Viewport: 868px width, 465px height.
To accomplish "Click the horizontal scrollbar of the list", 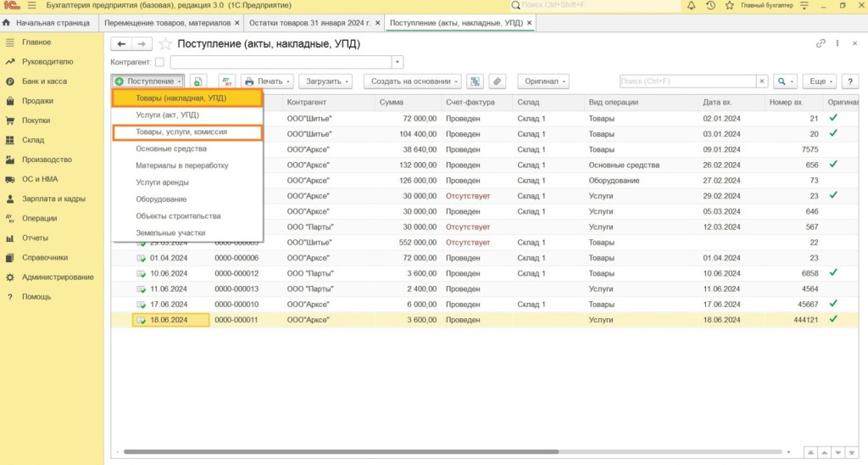I will pyautogui.click(x=341, y=451).
